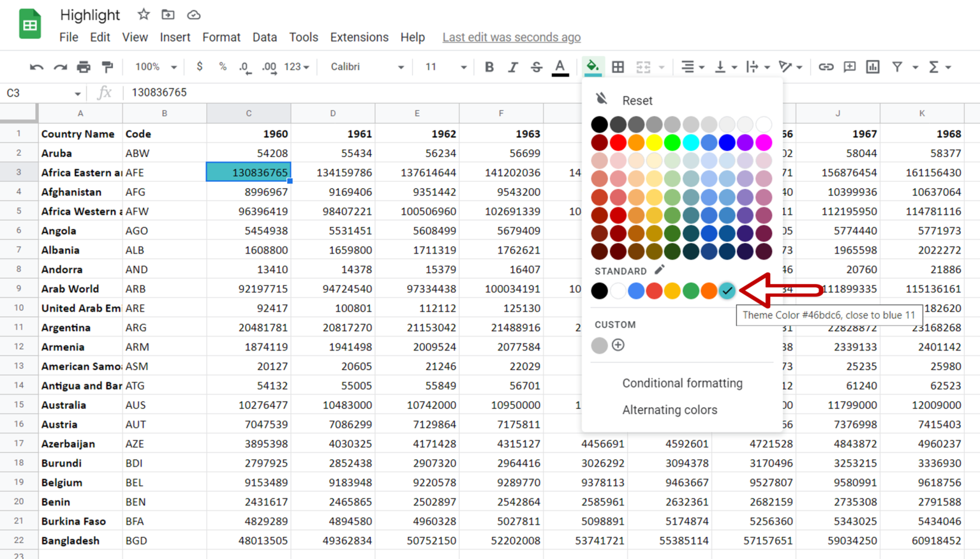
Task: Open the File menu
Action: [x=69, y=37]
